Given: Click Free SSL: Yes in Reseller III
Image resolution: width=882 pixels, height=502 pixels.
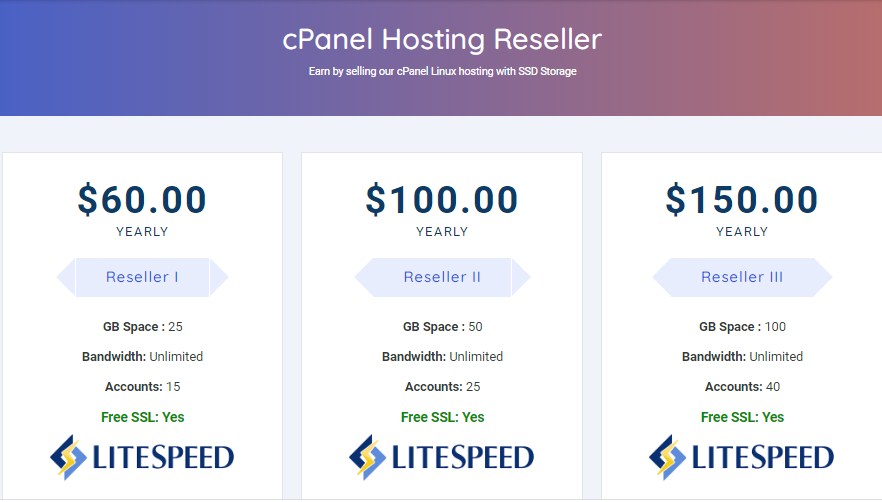Looking at the screenshot, I should tap(742, 417).
